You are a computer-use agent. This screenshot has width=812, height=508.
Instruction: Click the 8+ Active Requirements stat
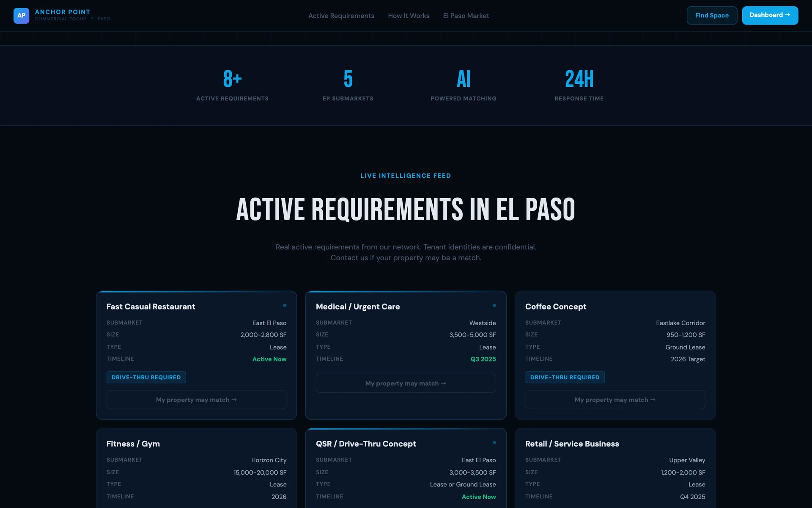pyautogui.click(x=232, y=85)
